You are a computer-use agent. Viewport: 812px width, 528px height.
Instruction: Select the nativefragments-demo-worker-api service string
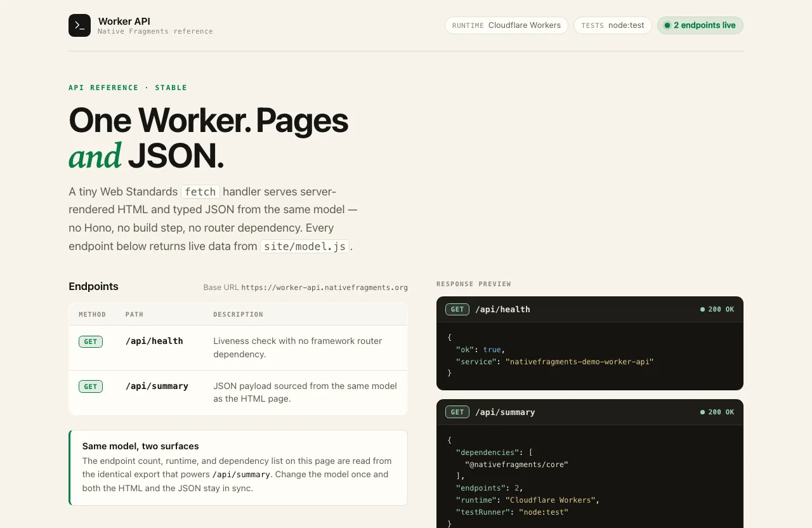(x=579, y=361)
